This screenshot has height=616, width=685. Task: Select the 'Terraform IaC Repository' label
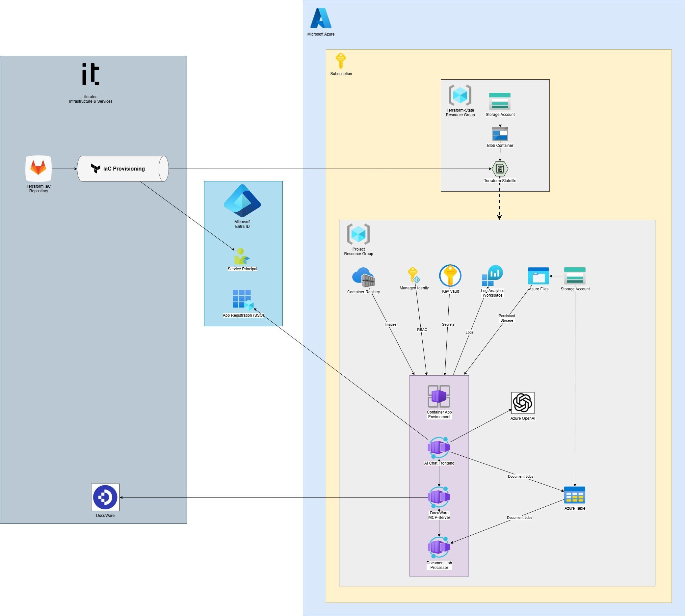tap(39, 189)
